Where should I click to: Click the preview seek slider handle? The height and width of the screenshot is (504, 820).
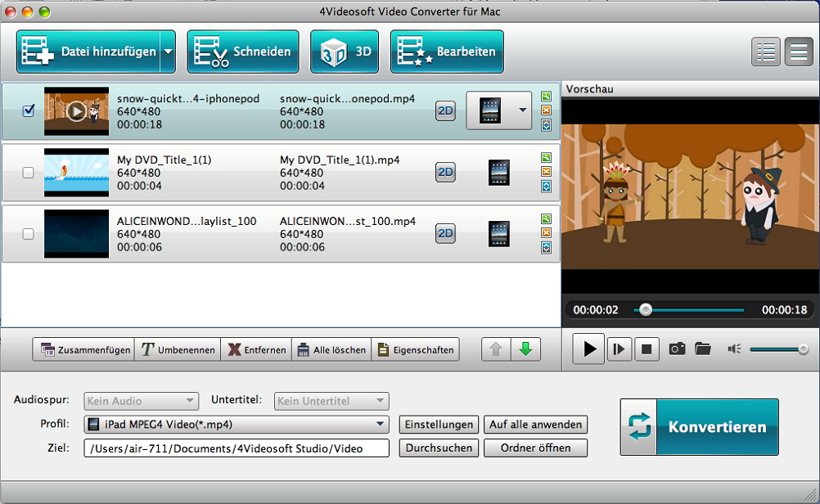(646, 309)
